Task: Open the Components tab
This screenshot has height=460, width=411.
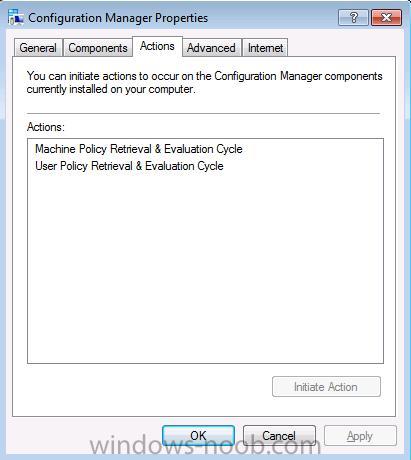Action: tap(98, 48)
